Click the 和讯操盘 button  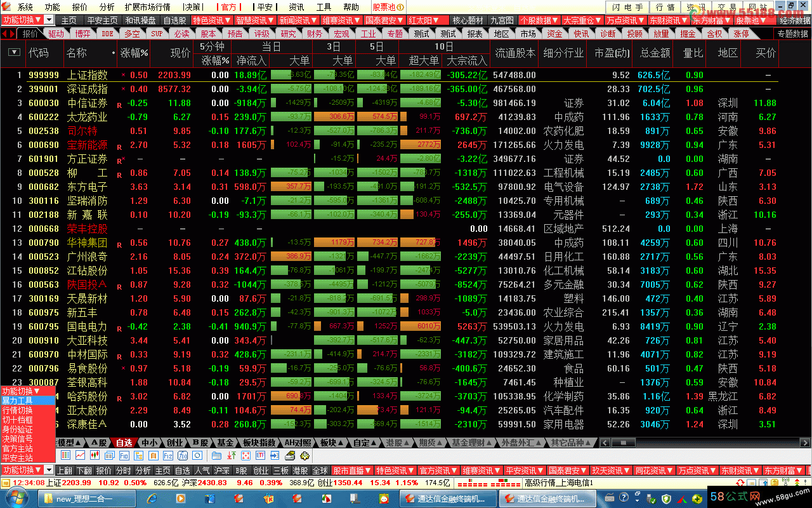140,20
